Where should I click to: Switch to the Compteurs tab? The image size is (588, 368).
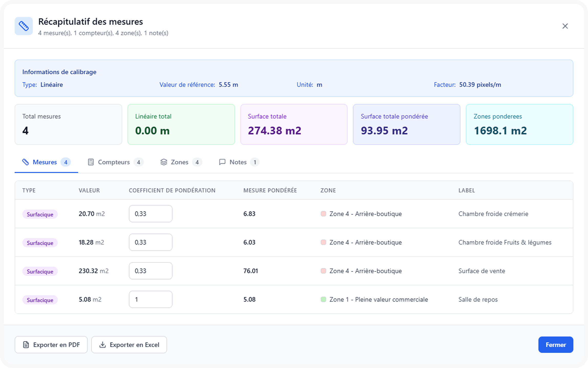(116, 162)
